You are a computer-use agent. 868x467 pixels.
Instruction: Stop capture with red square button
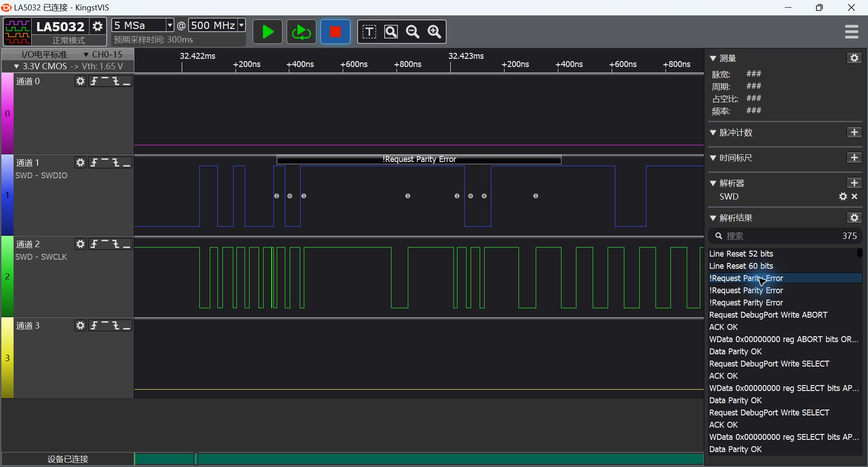[335, 32]
